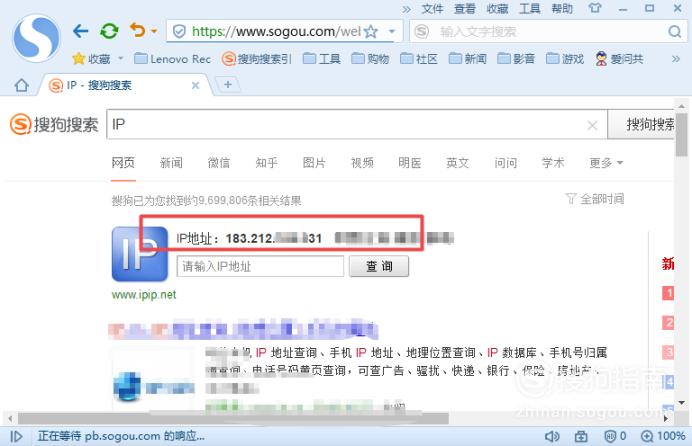Screen dimensions: 692x446
Task: Open a new tab with plus button
Action: (228, 84)
